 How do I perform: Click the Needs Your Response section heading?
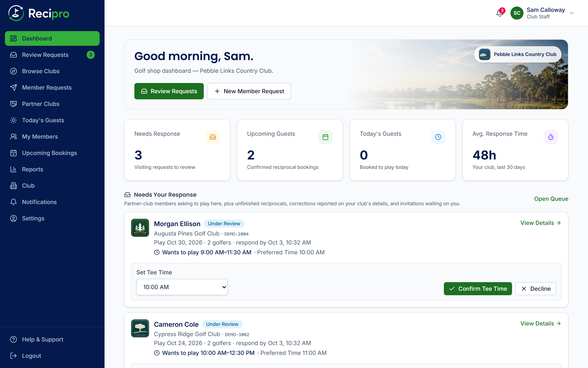tap(165, 195)
